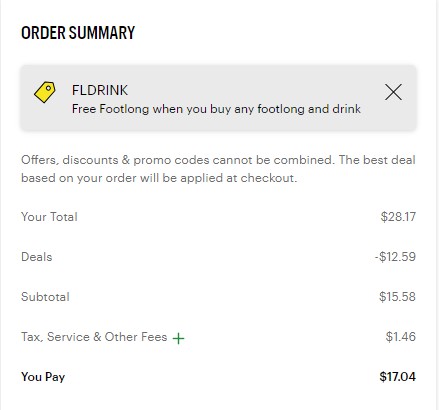
Task: Click the bold You Pay label
Action: click(x=43, y=377)
